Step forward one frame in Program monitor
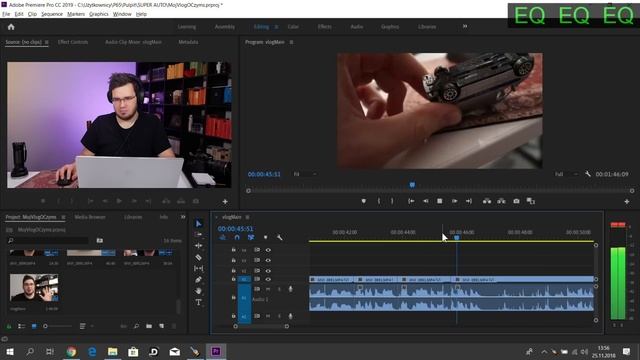Screen dimensions: 640x360 454,201
